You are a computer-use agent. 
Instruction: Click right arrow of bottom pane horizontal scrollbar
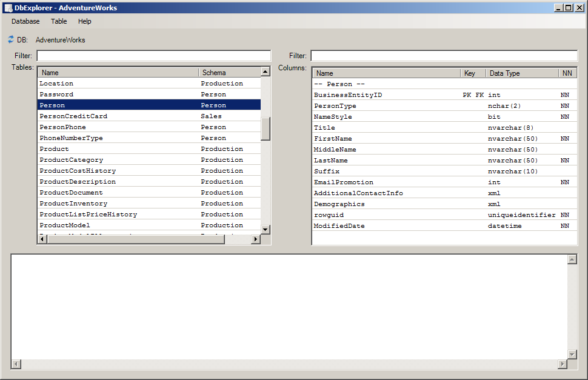[x=562, y=364]
